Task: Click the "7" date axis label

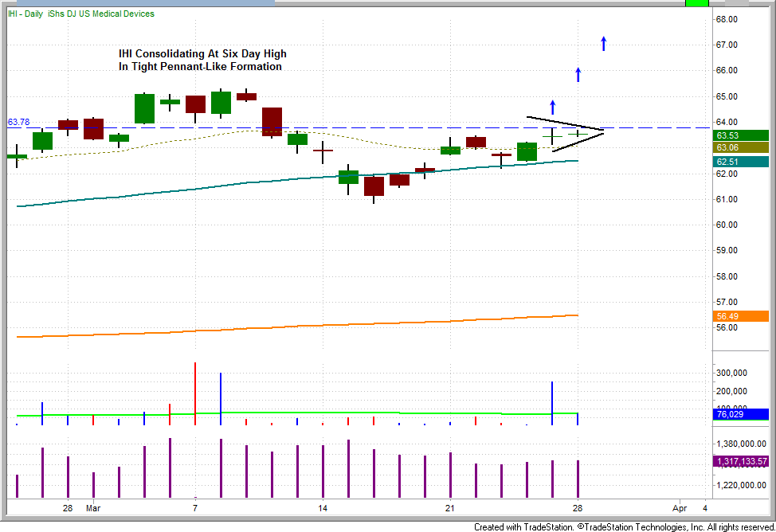Action: click(195, 508)
